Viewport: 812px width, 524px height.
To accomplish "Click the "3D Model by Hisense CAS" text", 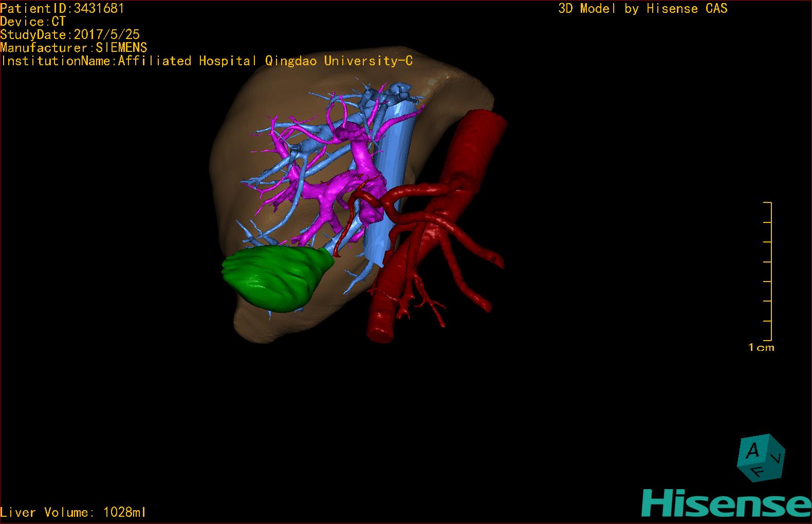I will [643, 9].
